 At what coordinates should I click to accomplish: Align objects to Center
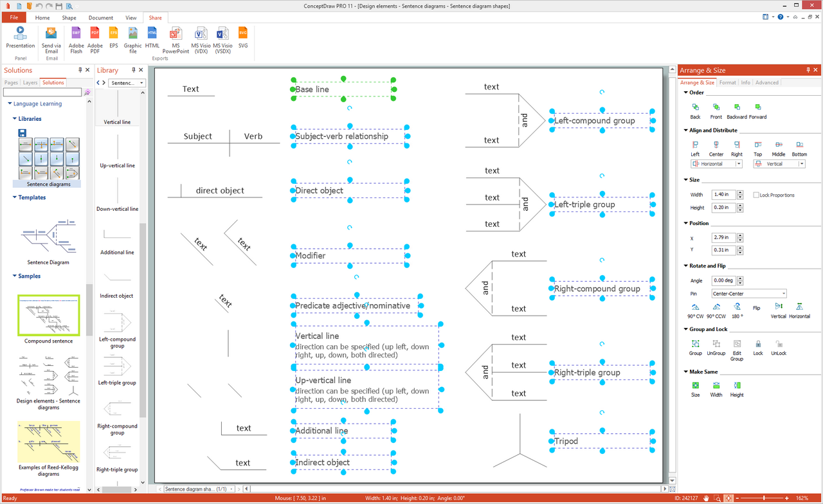[x=716, y=148]
